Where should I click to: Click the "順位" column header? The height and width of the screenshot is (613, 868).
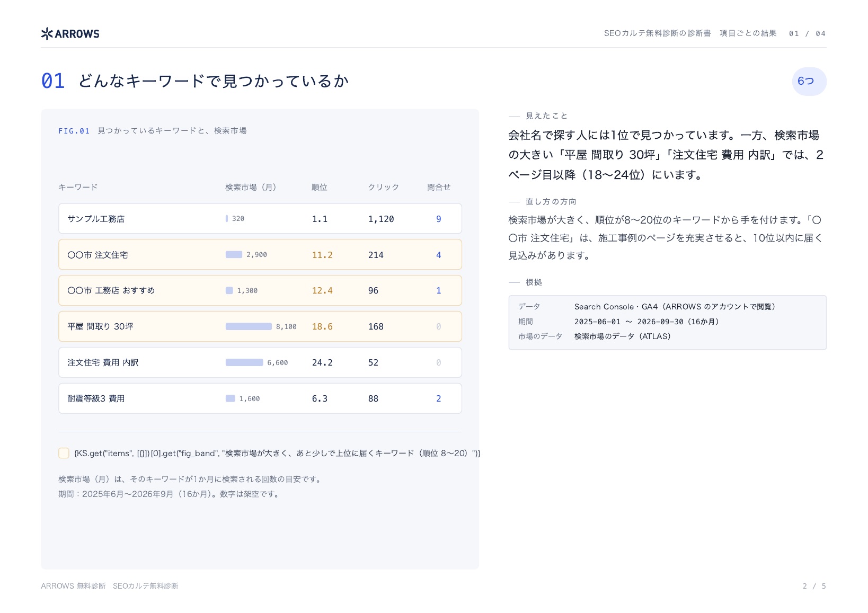(x=320, y=187)
